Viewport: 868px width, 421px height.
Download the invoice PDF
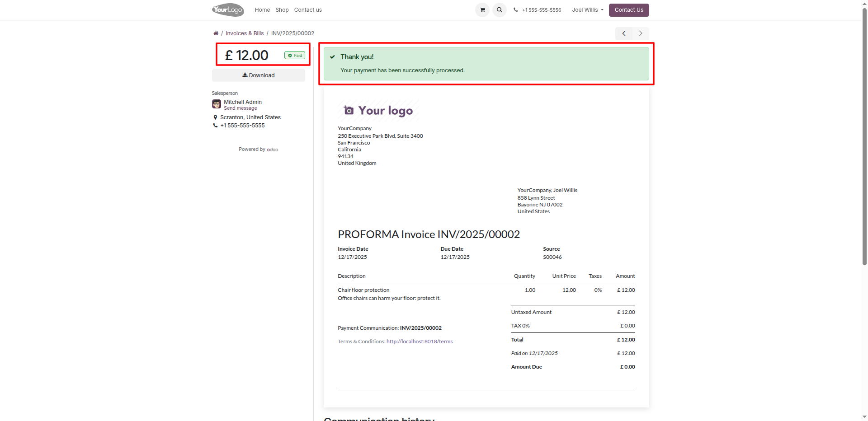(259, 75)
